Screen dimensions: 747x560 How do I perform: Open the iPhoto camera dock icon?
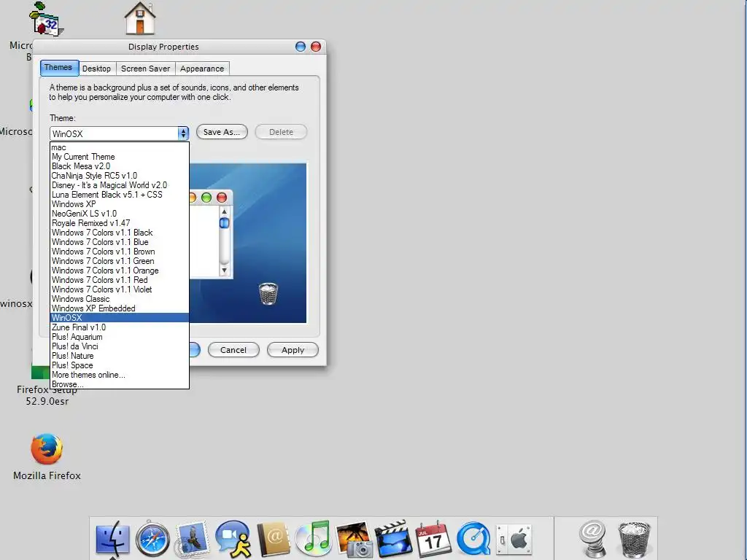354,539
